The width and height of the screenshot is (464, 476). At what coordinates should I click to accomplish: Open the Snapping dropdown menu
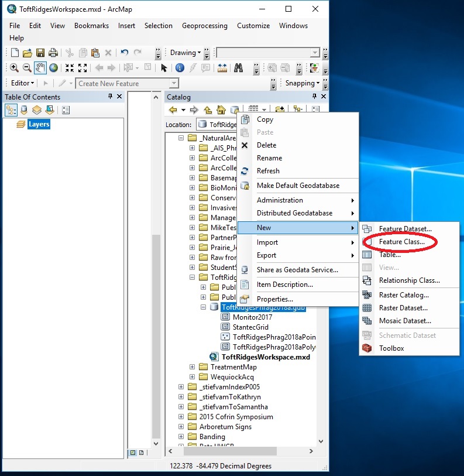(x=303, y=83)
